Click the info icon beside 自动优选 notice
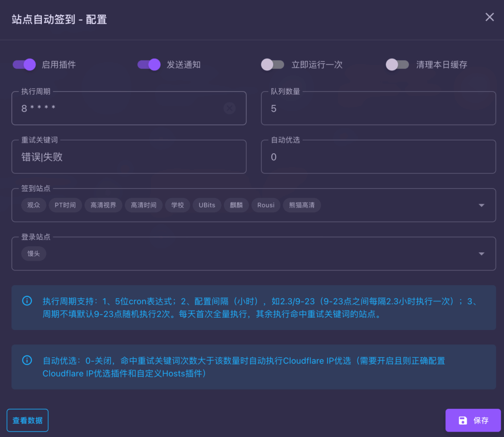504x437 pixels. pos(27,360)
